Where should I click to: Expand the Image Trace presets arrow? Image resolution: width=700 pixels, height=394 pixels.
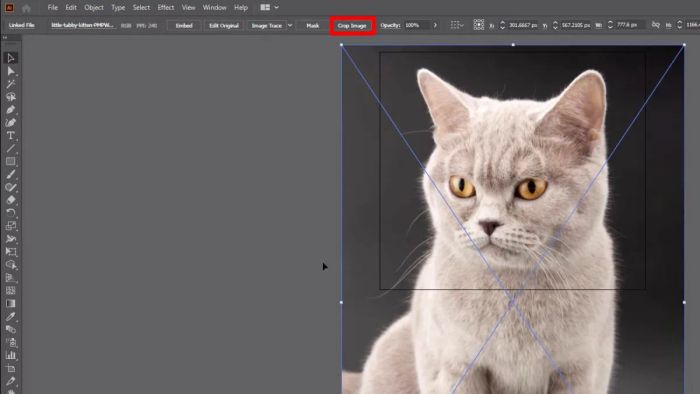coord(290,25)
